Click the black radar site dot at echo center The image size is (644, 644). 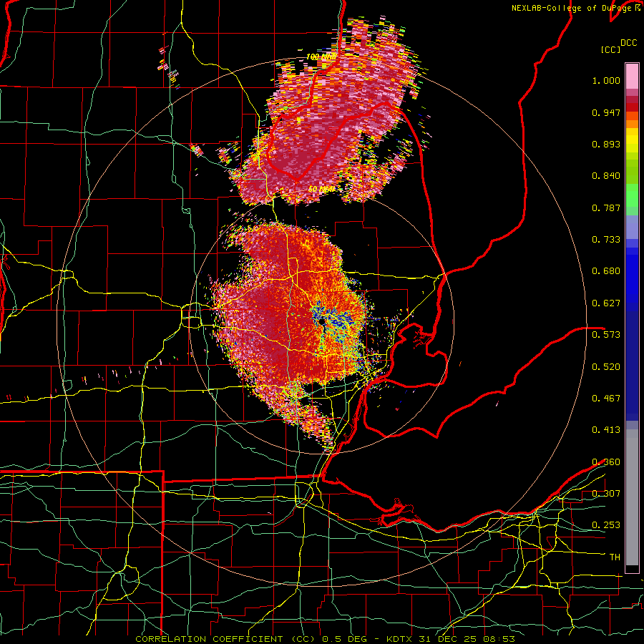[321, 322]
